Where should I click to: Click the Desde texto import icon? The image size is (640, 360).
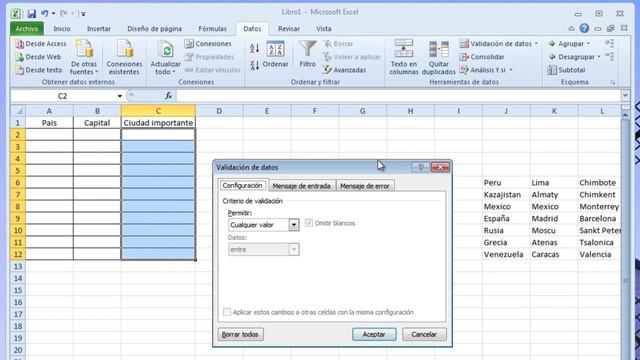(19, 70)
